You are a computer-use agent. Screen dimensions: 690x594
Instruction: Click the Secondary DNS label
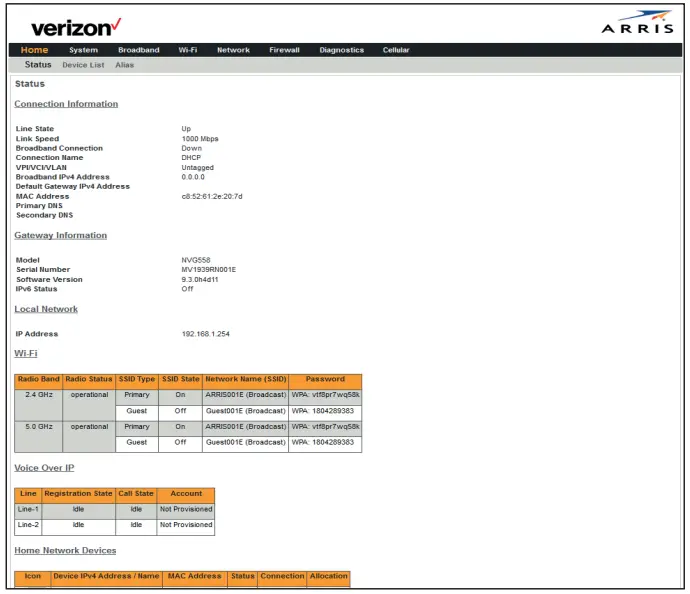44,215
